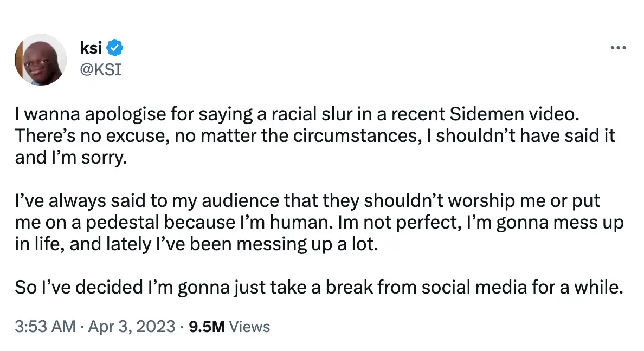This screenshot has width=644, height=351.
Task: Click the blue verified checkmark badge
Action: (115, 48)
